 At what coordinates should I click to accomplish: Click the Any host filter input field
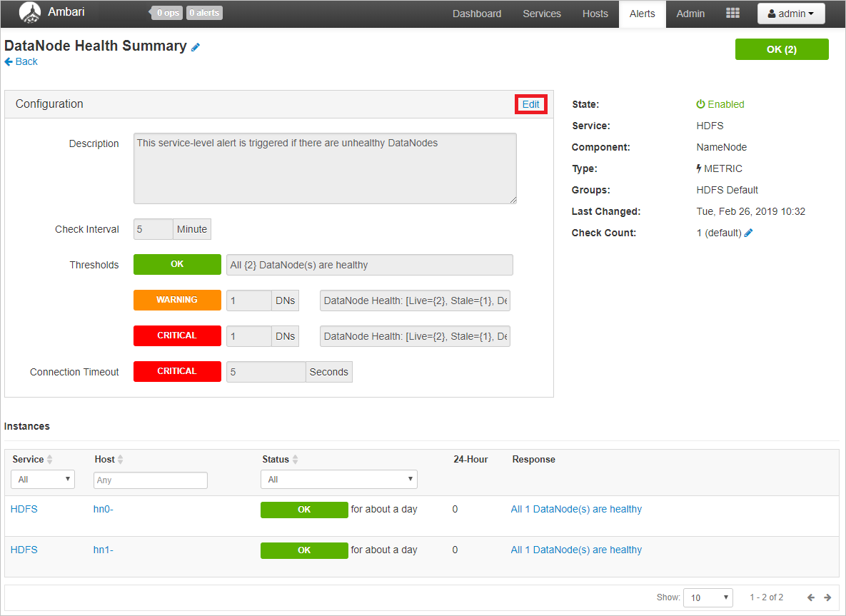point(150,480)
